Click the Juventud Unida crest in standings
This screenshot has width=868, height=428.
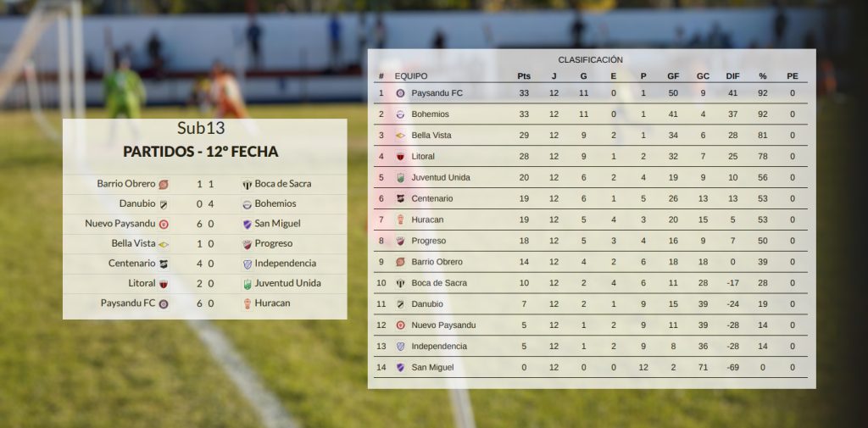(400, 178)
